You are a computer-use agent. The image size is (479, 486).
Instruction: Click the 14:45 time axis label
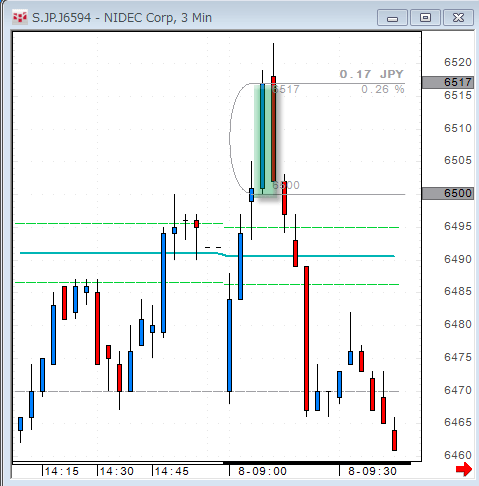pos(172,471)
